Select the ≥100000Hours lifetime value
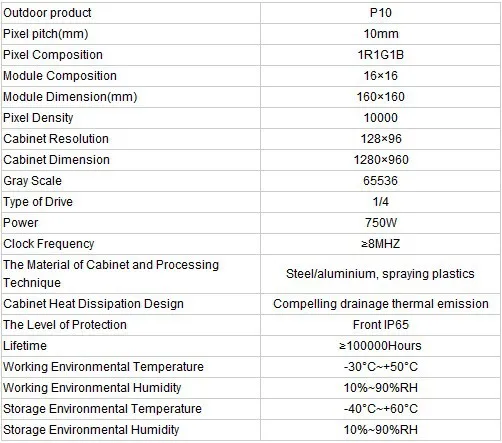The image size is (502, 443). click(381, 346)
